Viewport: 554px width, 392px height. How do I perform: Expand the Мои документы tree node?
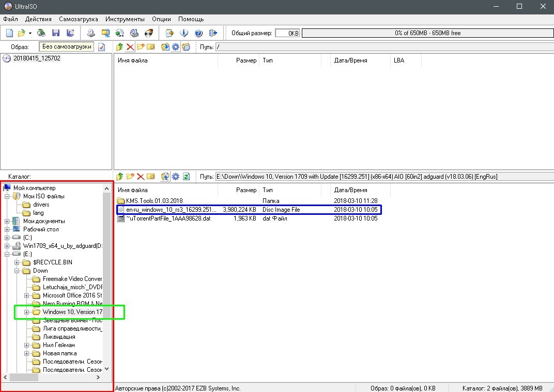(x=7, y=221)
